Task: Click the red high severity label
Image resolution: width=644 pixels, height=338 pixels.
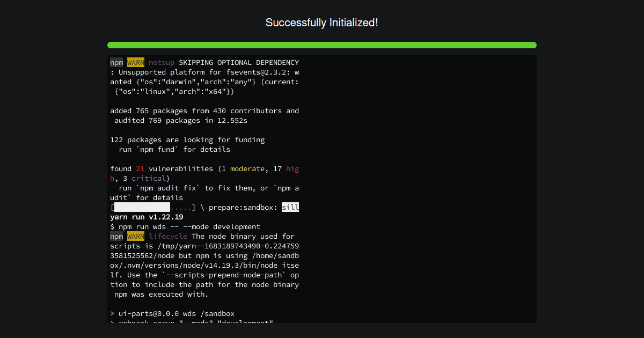Action: [x=292, y=168]
